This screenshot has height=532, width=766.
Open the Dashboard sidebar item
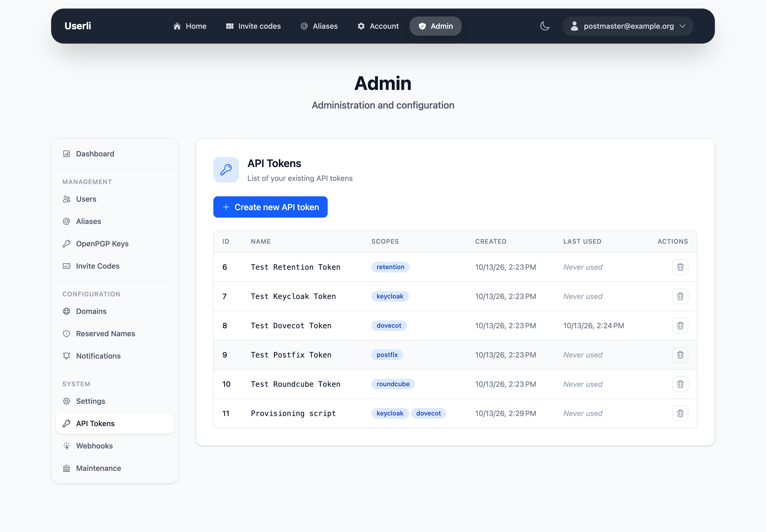click(x=115, y=154)
